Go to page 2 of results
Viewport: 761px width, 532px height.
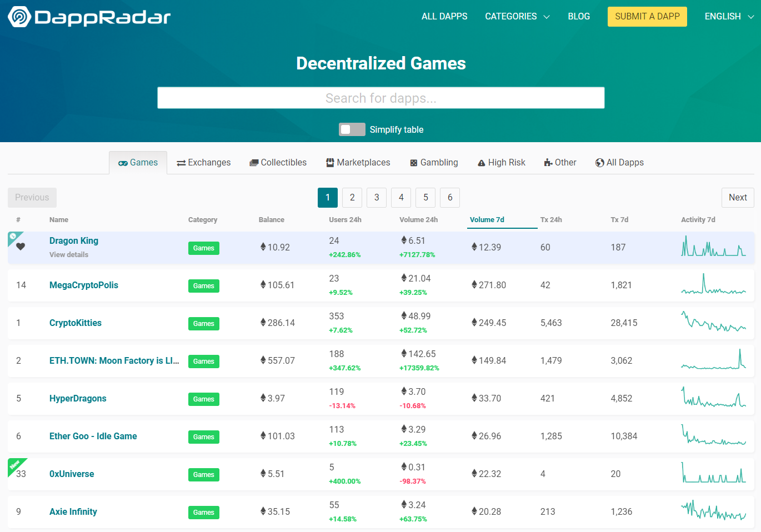coord(352,198)
